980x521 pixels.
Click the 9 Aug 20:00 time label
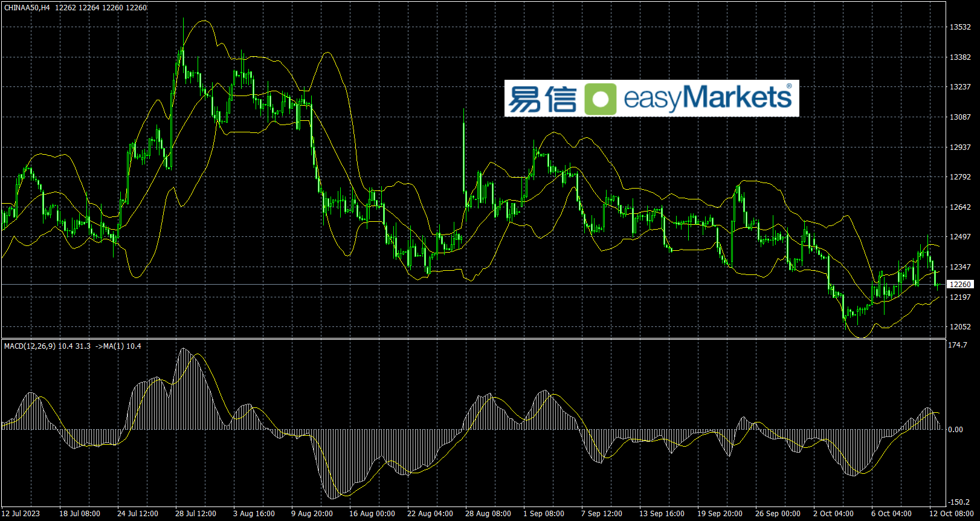click(312, 514)
